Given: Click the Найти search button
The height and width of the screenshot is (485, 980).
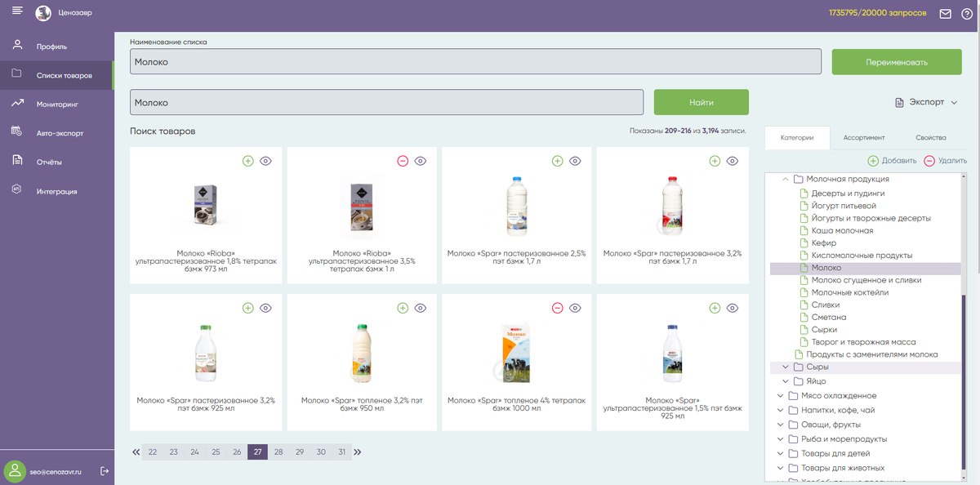Looking at the screenshot, I should tap(702, 103).
